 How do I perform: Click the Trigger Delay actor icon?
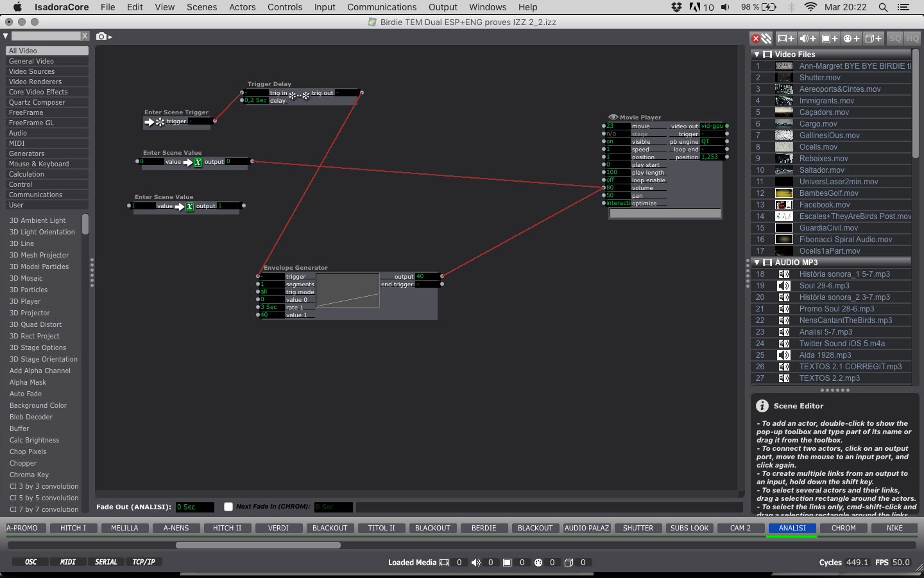(299, 94)
